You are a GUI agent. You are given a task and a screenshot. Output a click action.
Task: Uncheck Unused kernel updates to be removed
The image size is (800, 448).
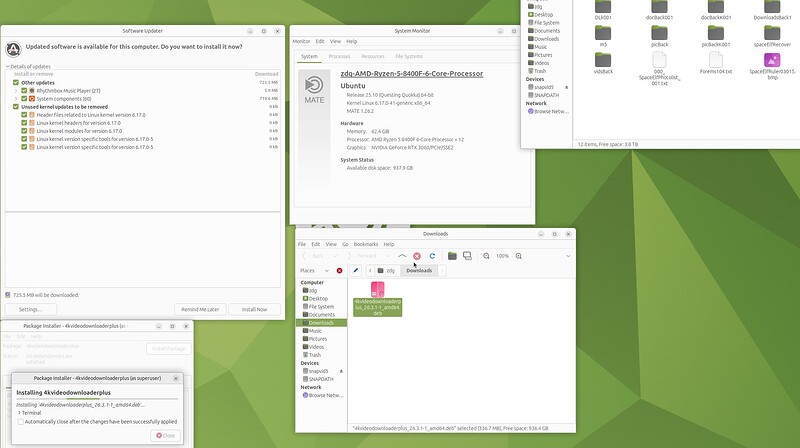(x=16, y=107)
